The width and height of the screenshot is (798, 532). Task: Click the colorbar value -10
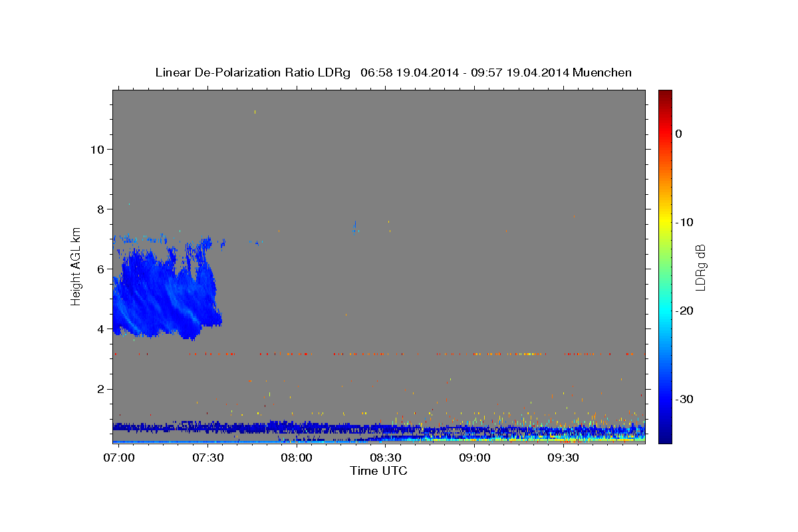685,222
